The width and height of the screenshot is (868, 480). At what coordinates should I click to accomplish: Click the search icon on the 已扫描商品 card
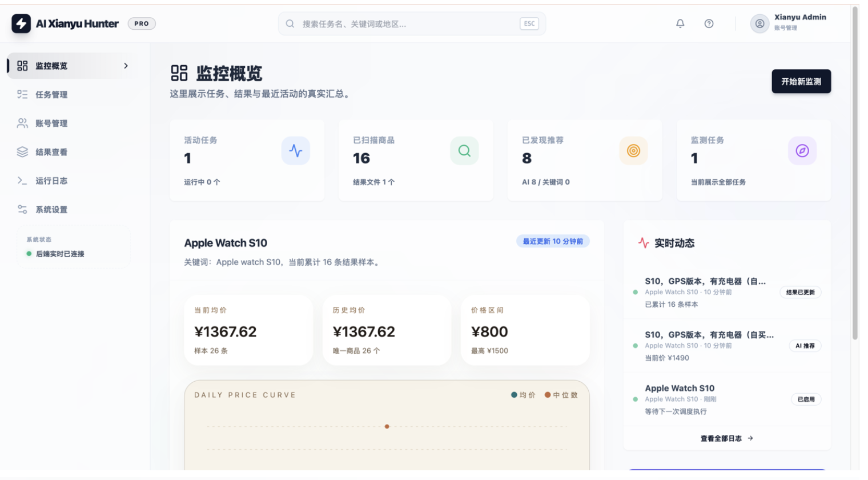coord(464,151)
